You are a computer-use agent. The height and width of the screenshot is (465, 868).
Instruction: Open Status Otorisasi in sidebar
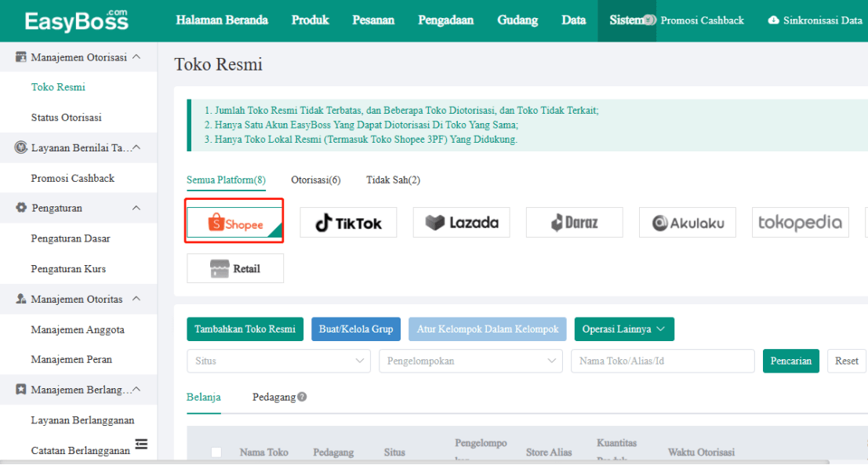pos(67,118)
